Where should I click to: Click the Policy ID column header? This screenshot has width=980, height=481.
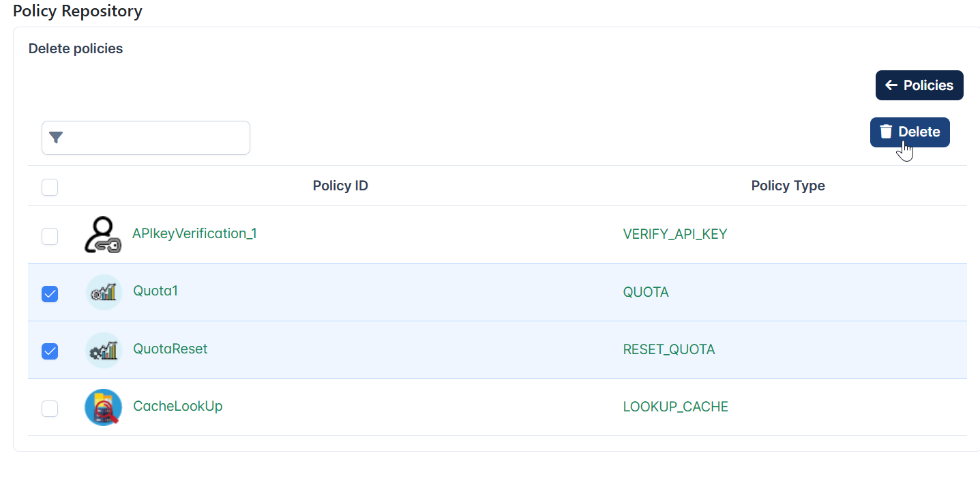click(340, 186)
